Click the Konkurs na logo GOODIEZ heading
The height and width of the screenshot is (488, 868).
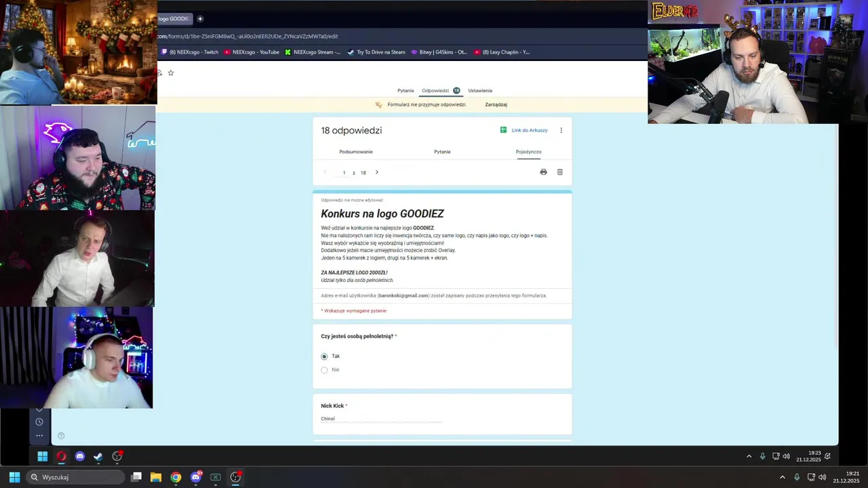(x=382, y=213)
